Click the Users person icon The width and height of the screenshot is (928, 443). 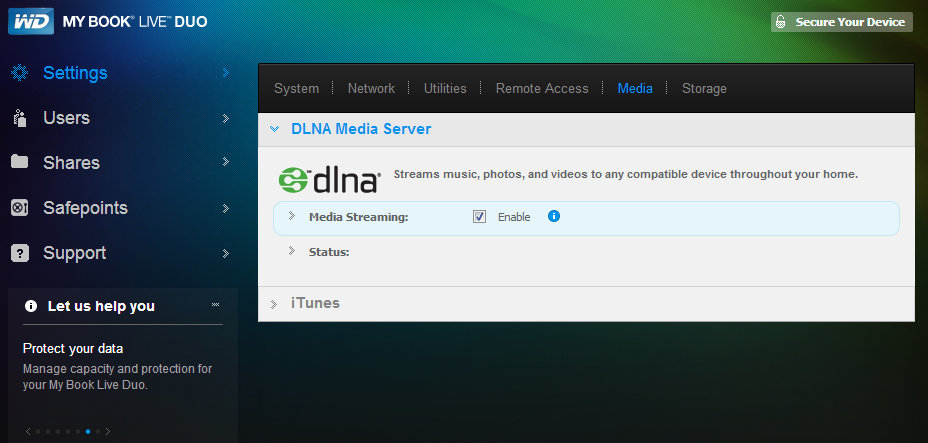pos(20,118)
